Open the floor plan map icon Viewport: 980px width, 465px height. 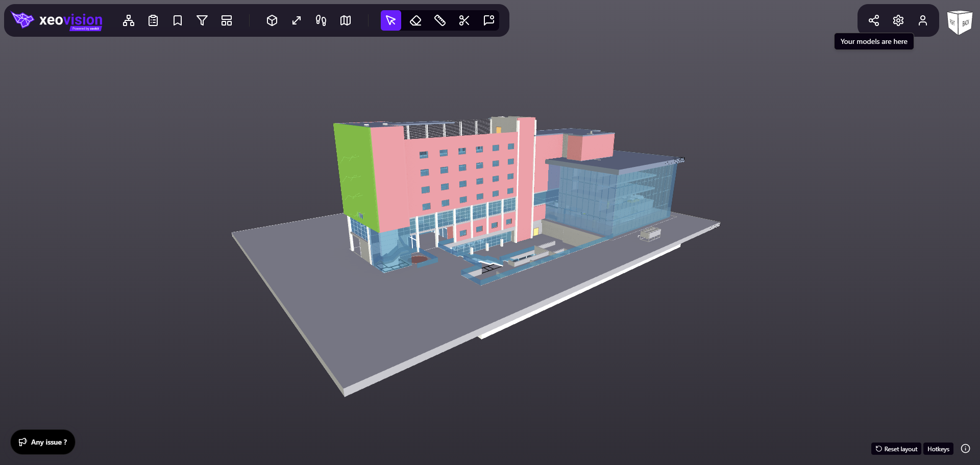(x=346, y=20)
